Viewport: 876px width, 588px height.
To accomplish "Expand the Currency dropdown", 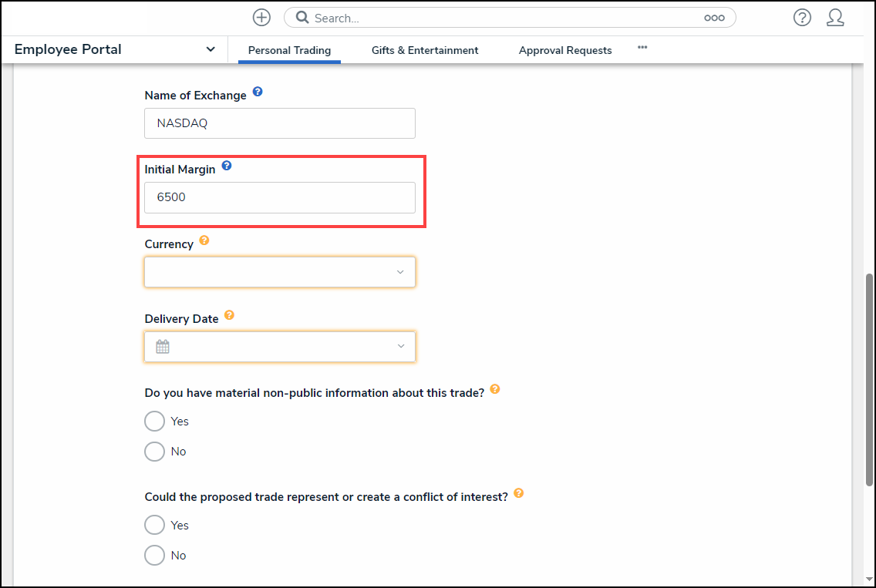I will point(400,272).
